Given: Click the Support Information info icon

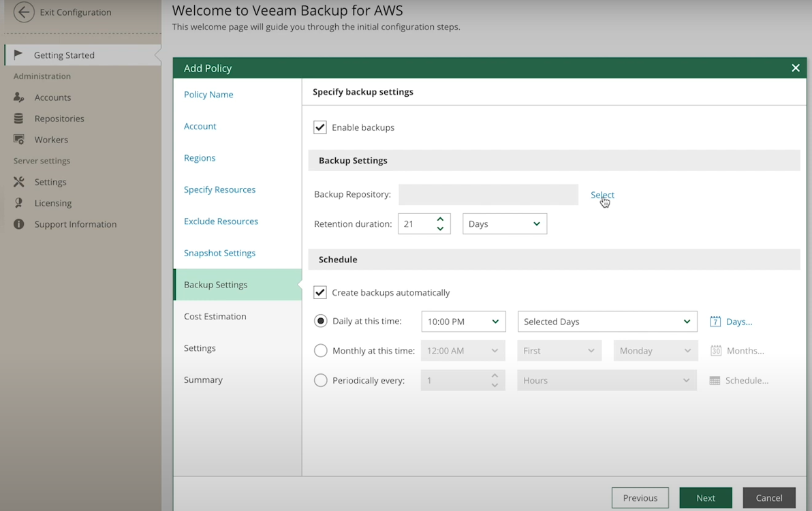Looking at the screenshot, I should (x=19, y=224).
